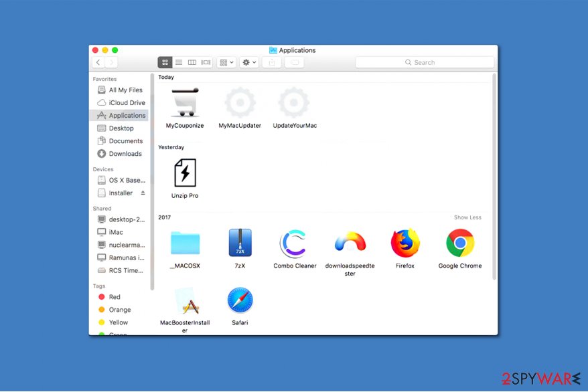
Task: Open iCloud Drive in sidebar
Action: click(120, 102)
